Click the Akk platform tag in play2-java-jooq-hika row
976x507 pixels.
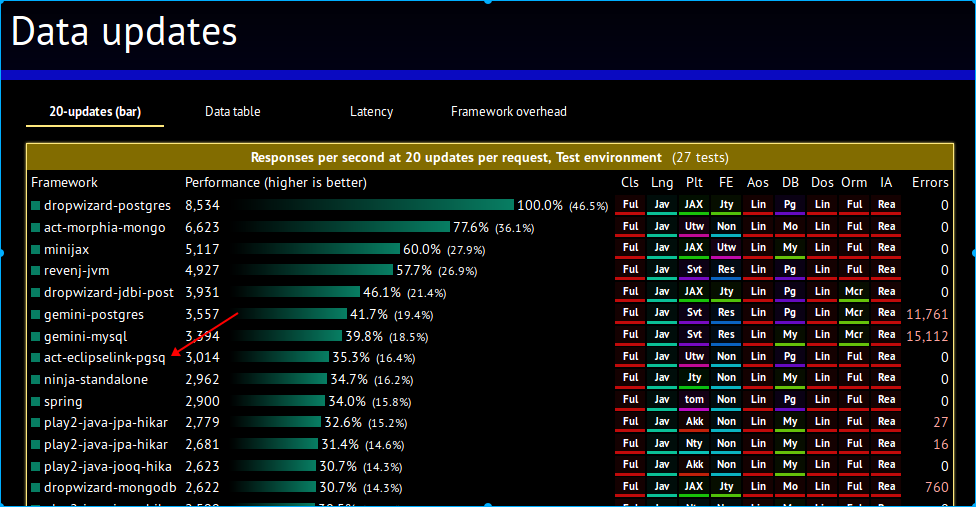pyautogui.click(x=694, y=465)
